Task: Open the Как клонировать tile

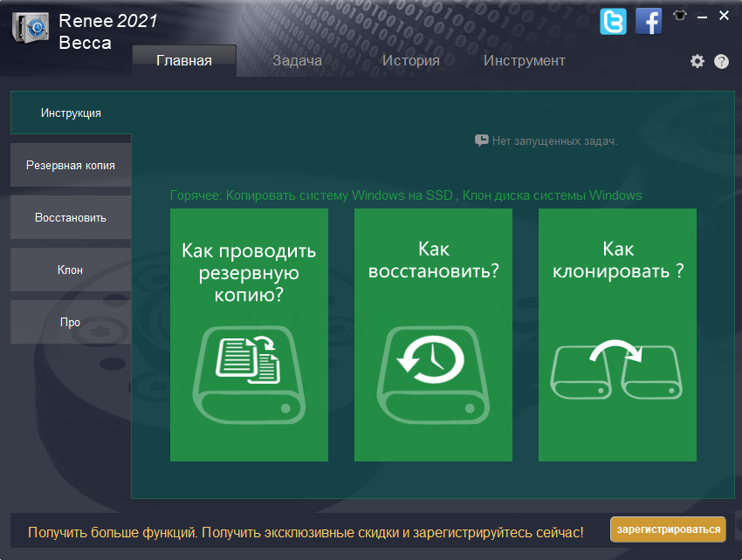Action: [617, 335]
